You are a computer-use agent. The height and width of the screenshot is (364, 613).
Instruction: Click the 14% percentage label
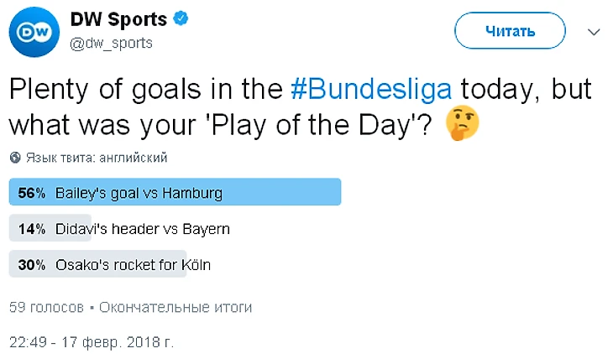point(30,228)
